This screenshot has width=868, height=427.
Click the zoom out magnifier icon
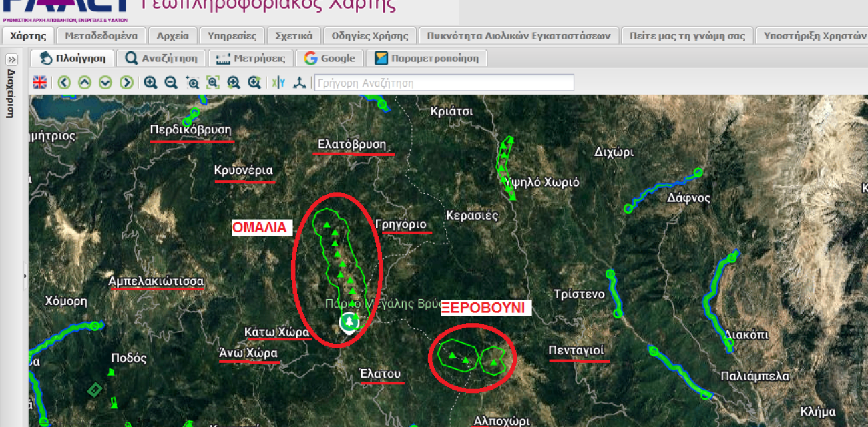[171, 83]
